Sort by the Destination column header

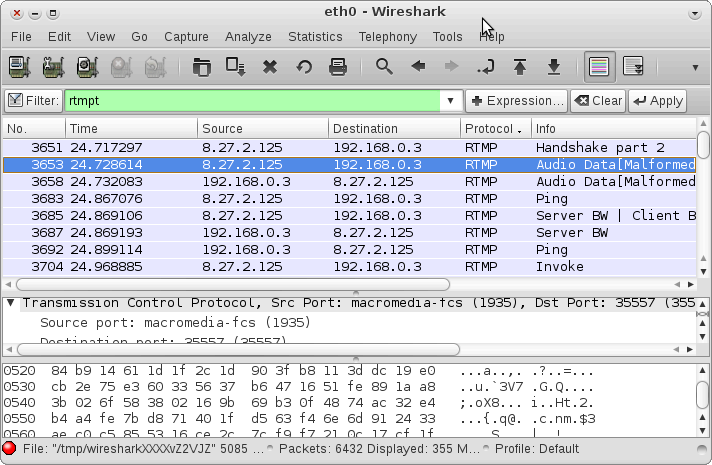[x=394, y=129]
